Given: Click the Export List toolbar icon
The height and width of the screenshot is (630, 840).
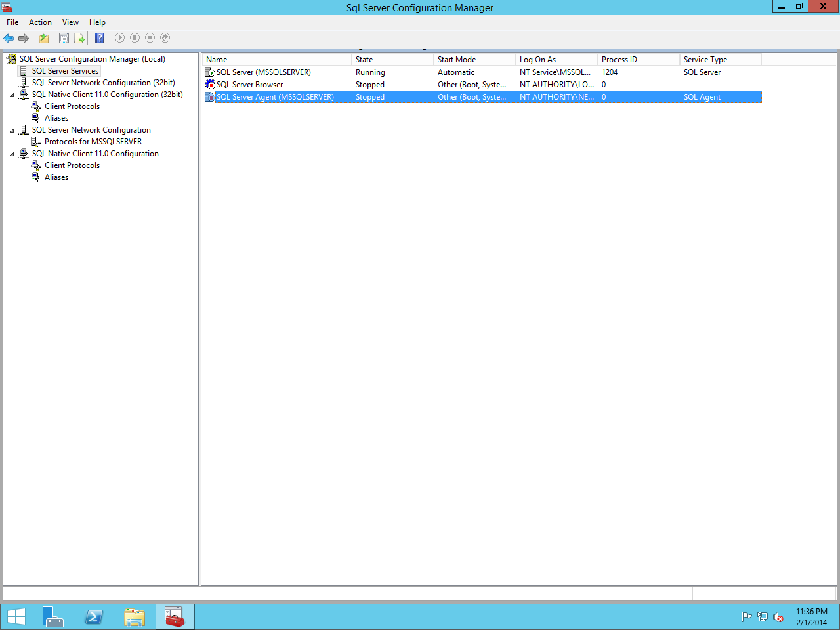Looking at the screenshot, I should [x=79, y=38].
